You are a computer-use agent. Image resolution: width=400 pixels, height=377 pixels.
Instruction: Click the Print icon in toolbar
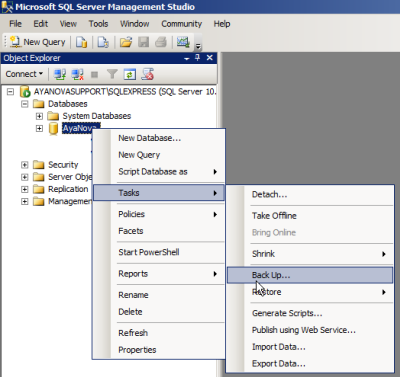[161, 42]
